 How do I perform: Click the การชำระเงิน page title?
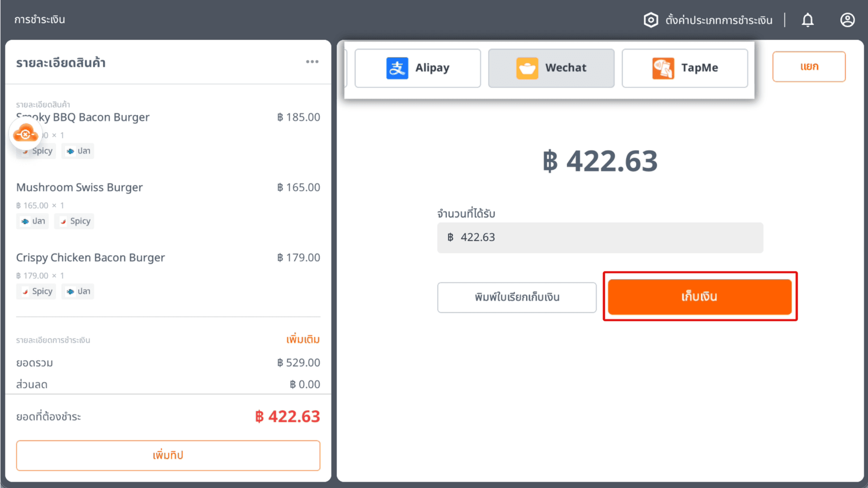click(40, 19)
